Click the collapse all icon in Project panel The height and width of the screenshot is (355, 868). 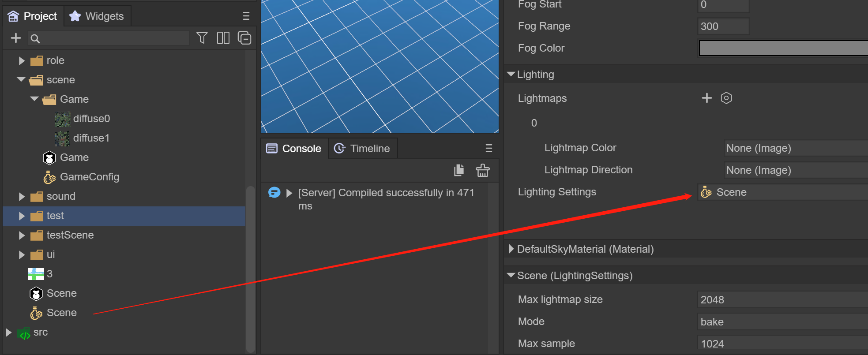(244, 38)
